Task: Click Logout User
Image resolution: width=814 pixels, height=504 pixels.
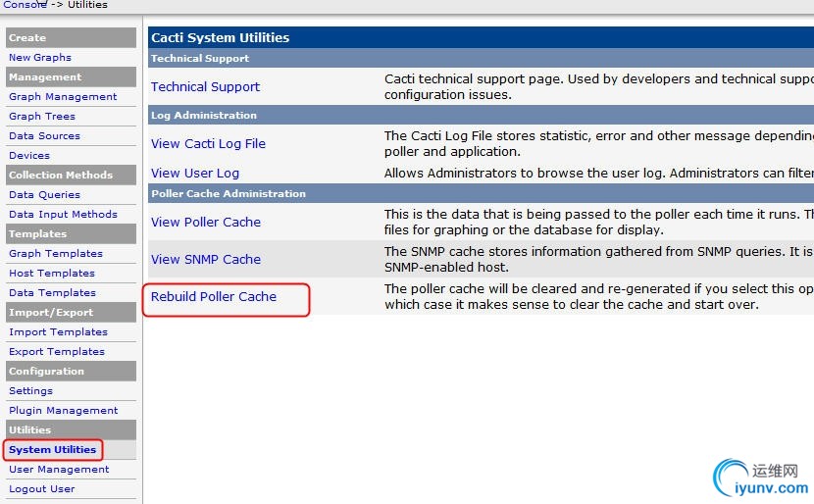Action: [x=41, y=489]
